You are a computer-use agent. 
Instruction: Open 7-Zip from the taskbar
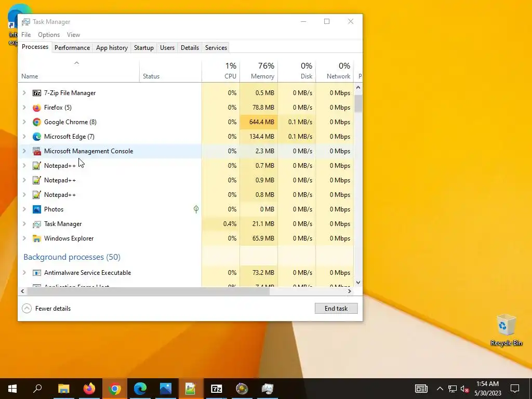[217, 389]
